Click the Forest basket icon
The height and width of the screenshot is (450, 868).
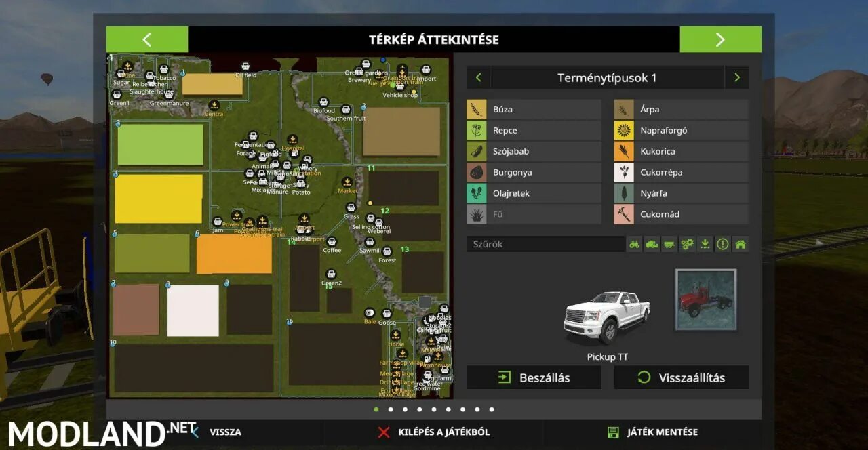(x=387, y=251)
